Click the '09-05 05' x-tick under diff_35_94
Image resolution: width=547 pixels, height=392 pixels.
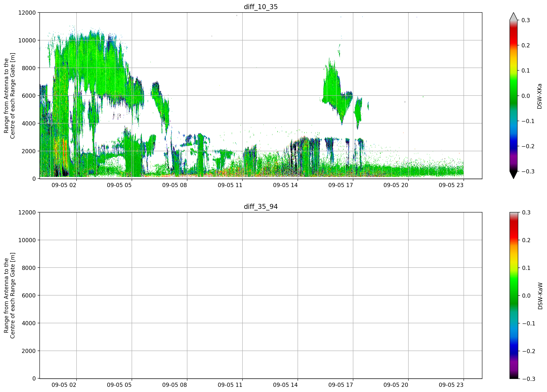pos(119,385)
